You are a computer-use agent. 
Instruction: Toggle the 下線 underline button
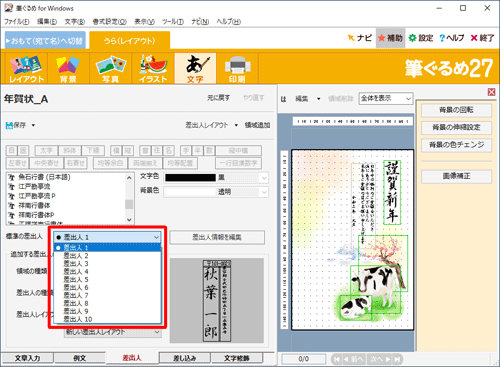pyautogui.click(x=93, y=151)
